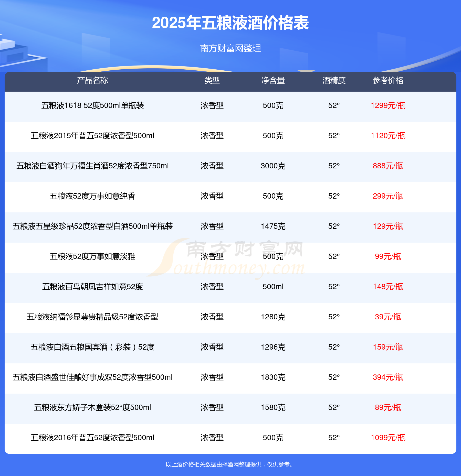Click 浓香型 in the 东方娇子木盒装 row
This screenshot has width=461, height=476.
point(212,407)
